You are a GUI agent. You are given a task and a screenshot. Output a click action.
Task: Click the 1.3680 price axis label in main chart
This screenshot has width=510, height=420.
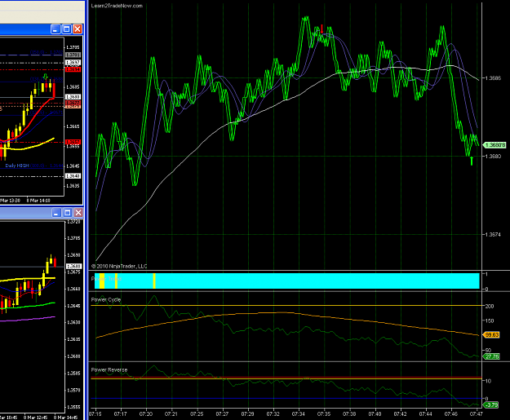point(493,156)
